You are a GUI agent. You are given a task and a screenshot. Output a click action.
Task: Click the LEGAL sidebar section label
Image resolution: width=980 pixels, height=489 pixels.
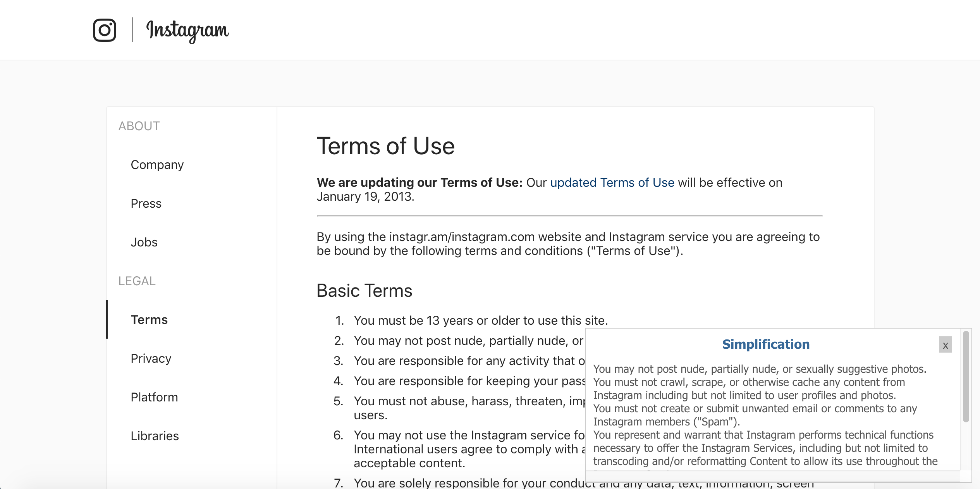(x=137, y=281)
